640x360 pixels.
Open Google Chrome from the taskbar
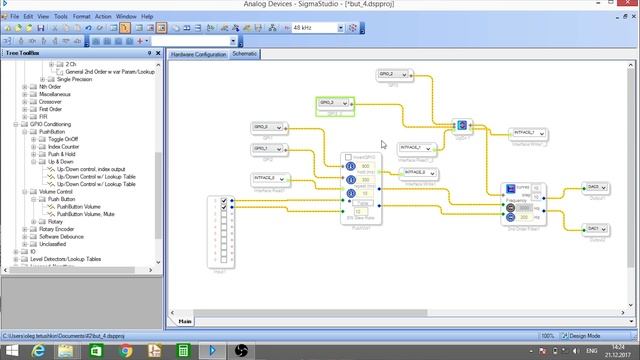[126, 351]
